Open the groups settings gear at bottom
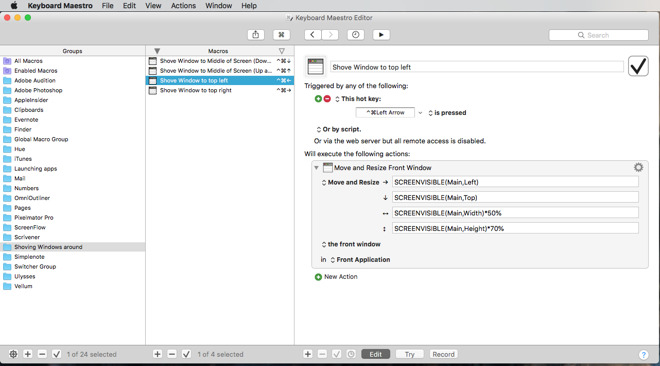Image resolution: width=660 pixels, height=366 pixels. 13,354
